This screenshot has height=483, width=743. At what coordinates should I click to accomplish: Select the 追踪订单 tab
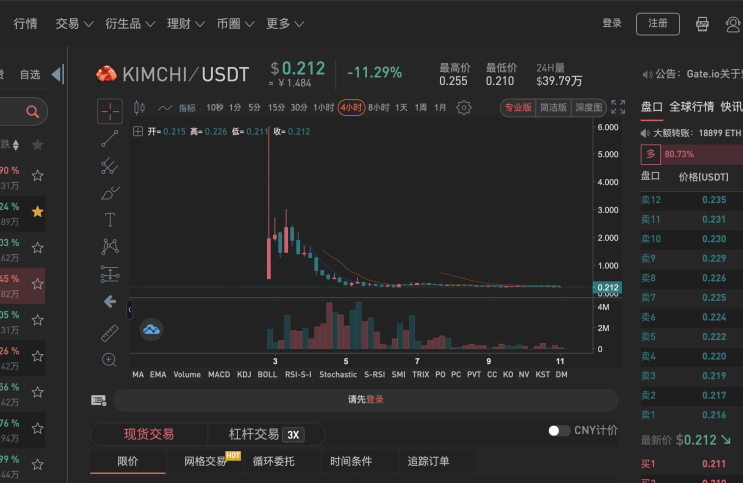click(428, 461)
